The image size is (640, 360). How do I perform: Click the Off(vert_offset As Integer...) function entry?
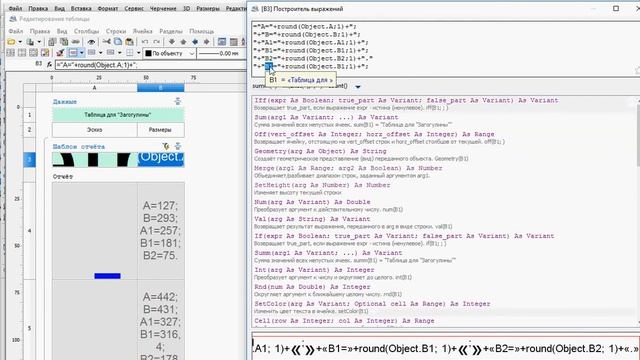pos(374,134)
